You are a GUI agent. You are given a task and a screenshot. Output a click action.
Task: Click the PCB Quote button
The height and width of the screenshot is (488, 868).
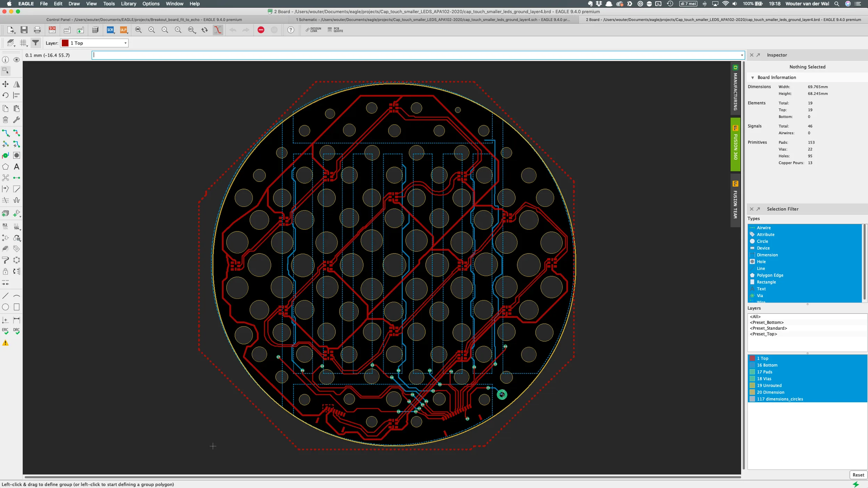tap(335, 30)
